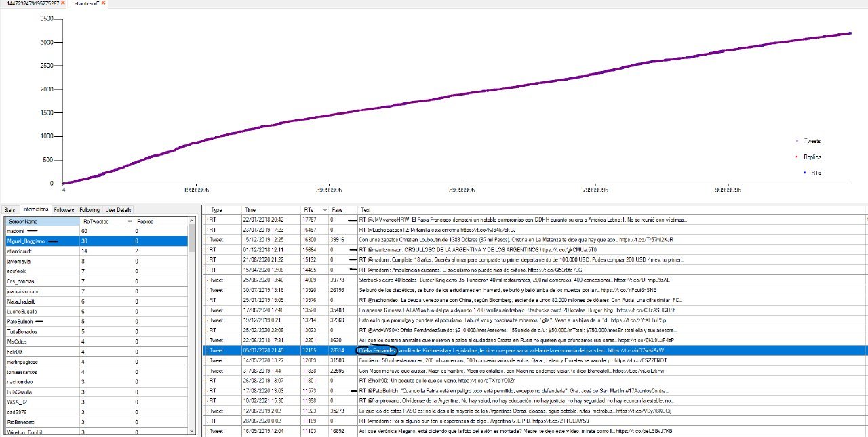Click the scroll-up arrow in interactions list

[x=192, y=221]
